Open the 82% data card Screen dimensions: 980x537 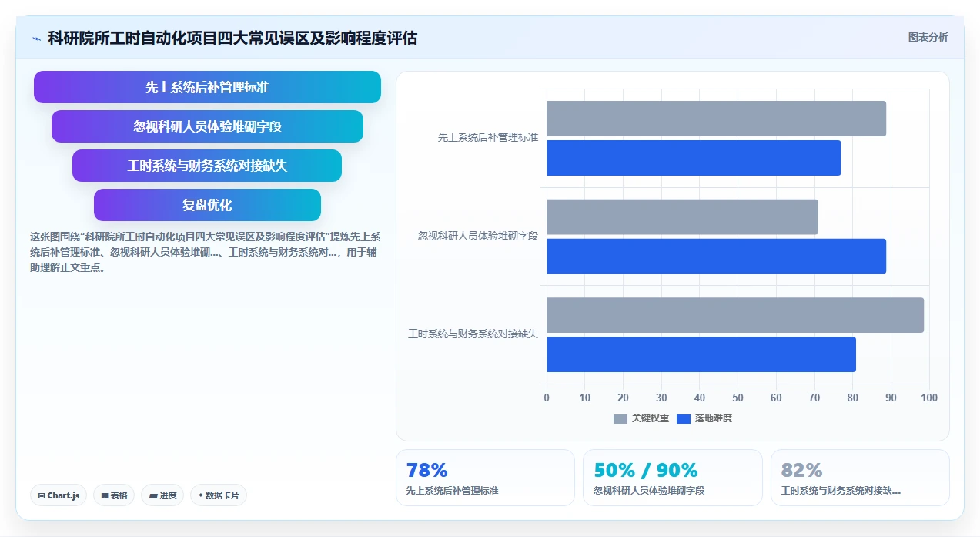tap(860, 478)
